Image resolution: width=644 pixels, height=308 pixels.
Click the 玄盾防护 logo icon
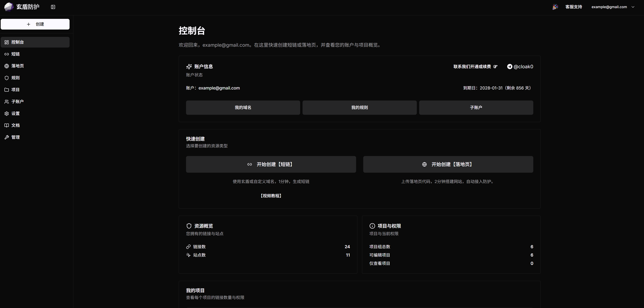point(9,7)
